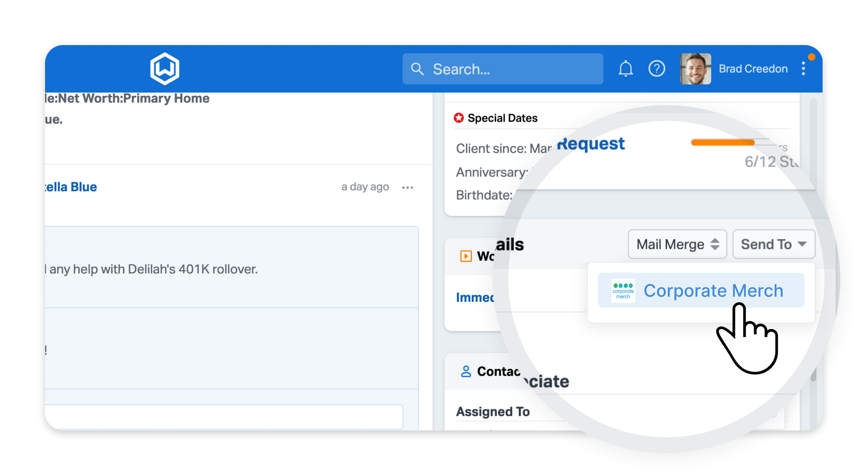
Task: Click the 'Client since' text
Action: (x=504, y=148)
